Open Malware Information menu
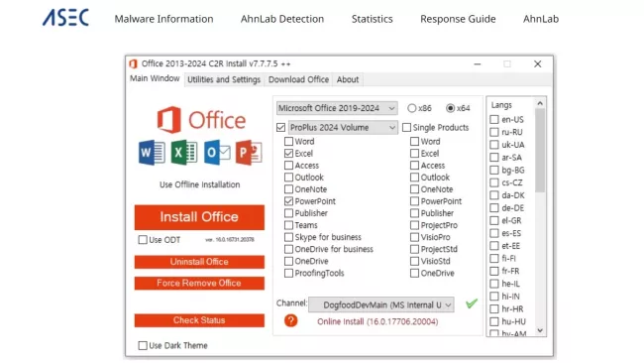The image size is (644, 363). (163, 19)
